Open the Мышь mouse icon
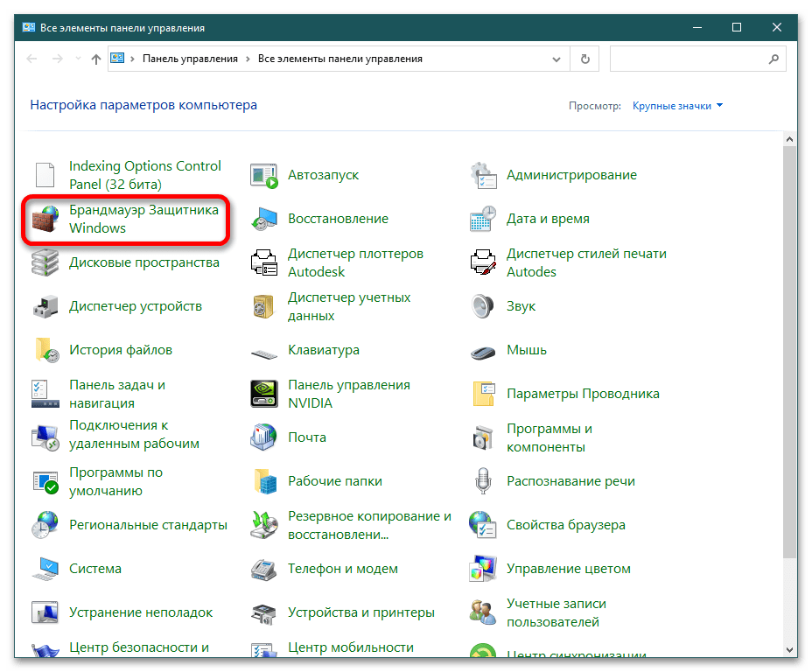Viewport: 812px width, 672px height. (x=483, y=350)
